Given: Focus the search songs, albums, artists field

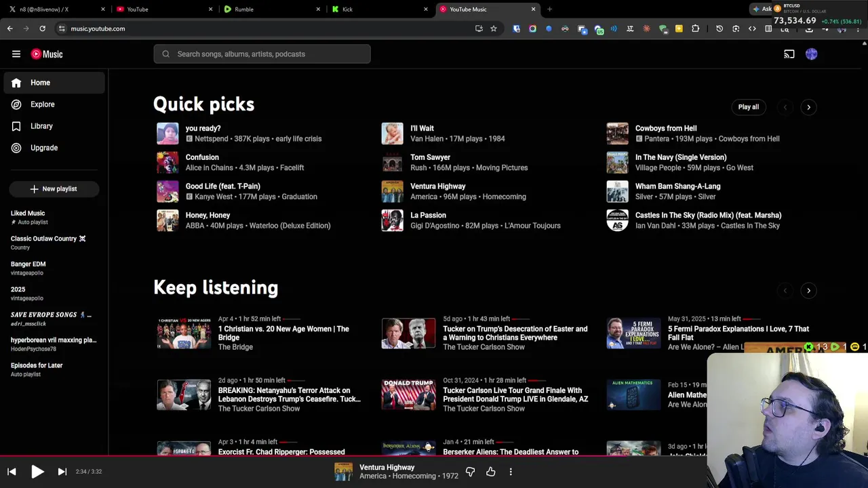Looking at the screenshot, I should (262, 54).
